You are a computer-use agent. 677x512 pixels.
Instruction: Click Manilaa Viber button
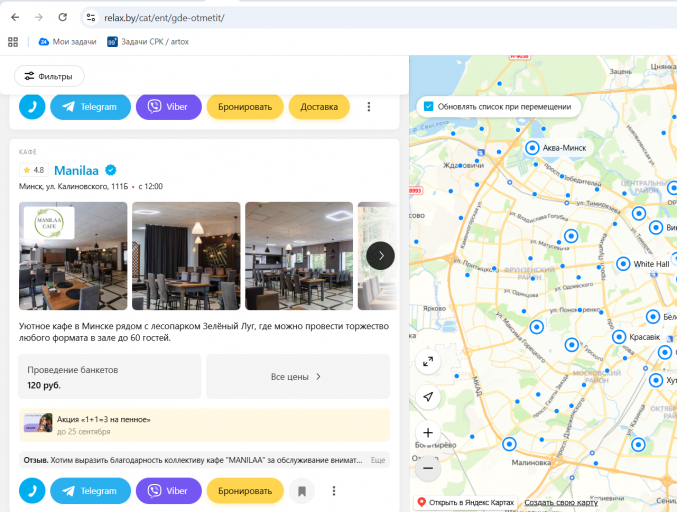click(168, 491)
